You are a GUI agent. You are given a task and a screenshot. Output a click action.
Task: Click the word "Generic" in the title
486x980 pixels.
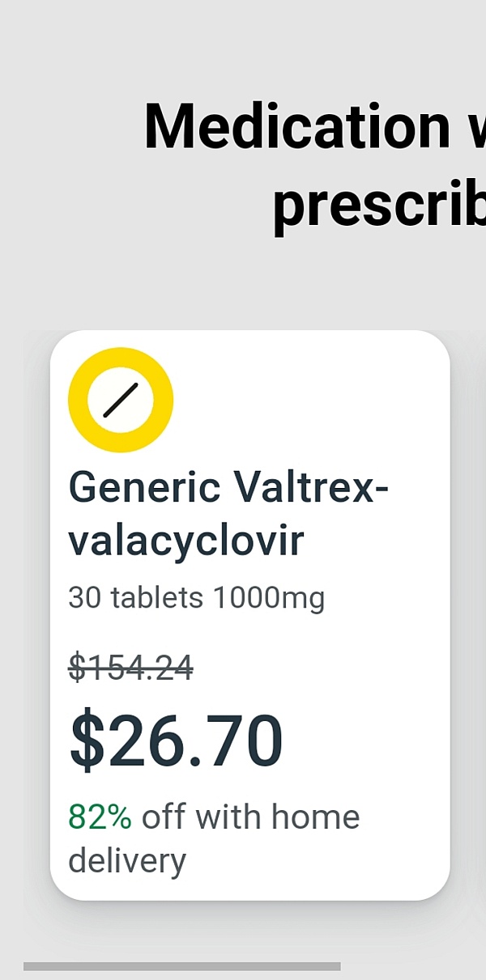[x=144, y=488]
